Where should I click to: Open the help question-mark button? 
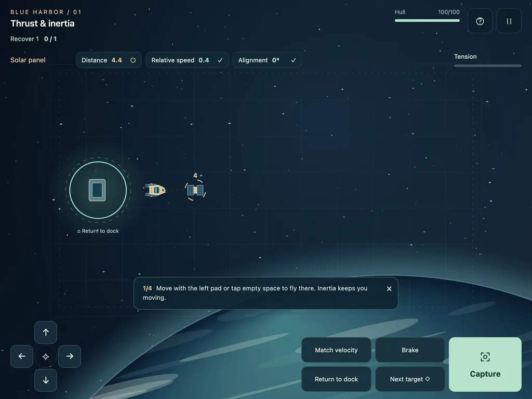pyautogui.click(x=480, y=21)
